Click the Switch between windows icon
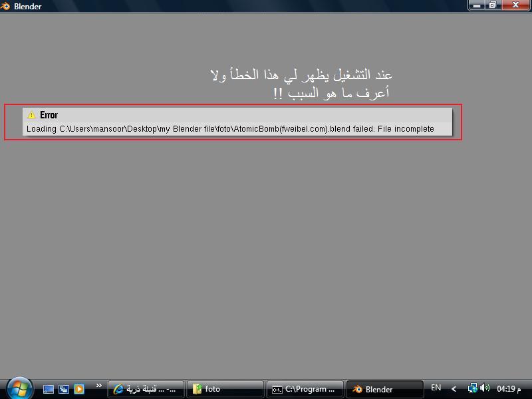The width and height of the screenshot is (532, 399). click(x=64, y=389)
